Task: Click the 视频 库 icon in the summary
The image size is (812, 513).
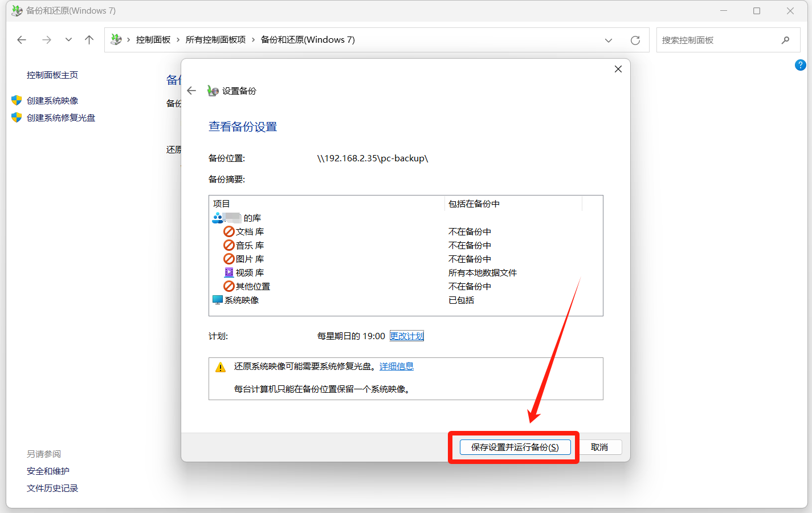Action: pos(229,272)
